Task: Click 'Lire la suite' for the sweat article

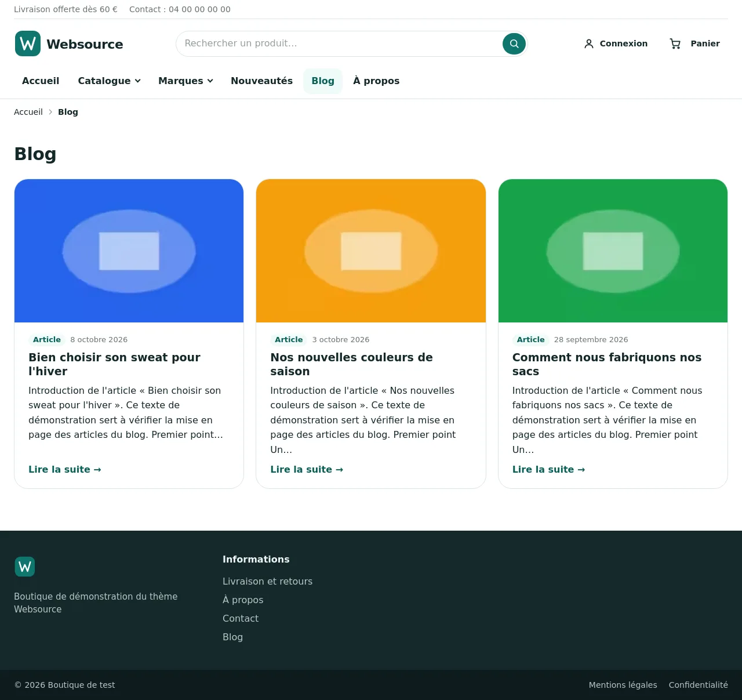Action: tap(65, 469)
